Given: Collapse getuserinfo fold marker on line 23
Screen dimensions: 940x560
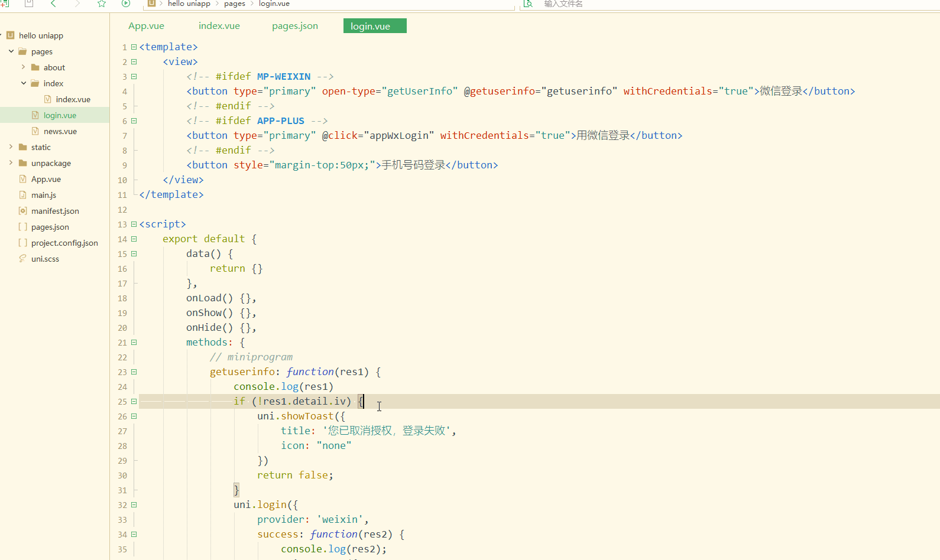Looking at the screenshot, I should tap(134, 372).
